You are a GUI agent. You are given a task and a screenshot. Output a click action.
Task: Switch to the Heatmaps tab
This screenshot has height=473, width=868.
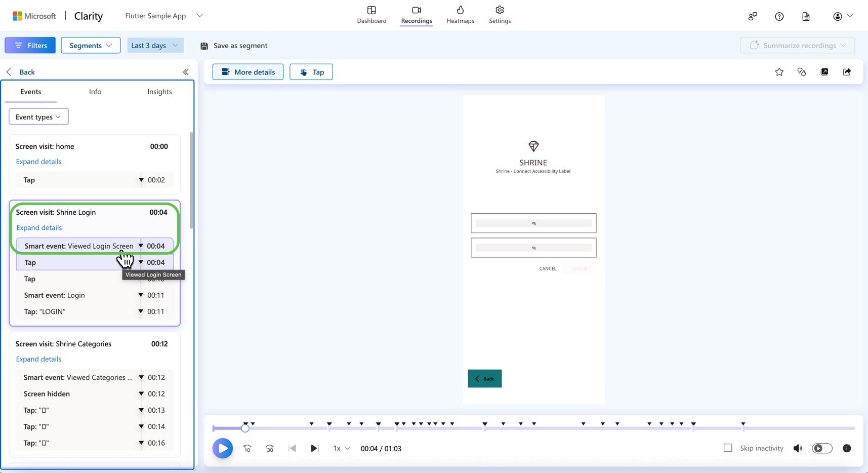click(x=461, y=15)
